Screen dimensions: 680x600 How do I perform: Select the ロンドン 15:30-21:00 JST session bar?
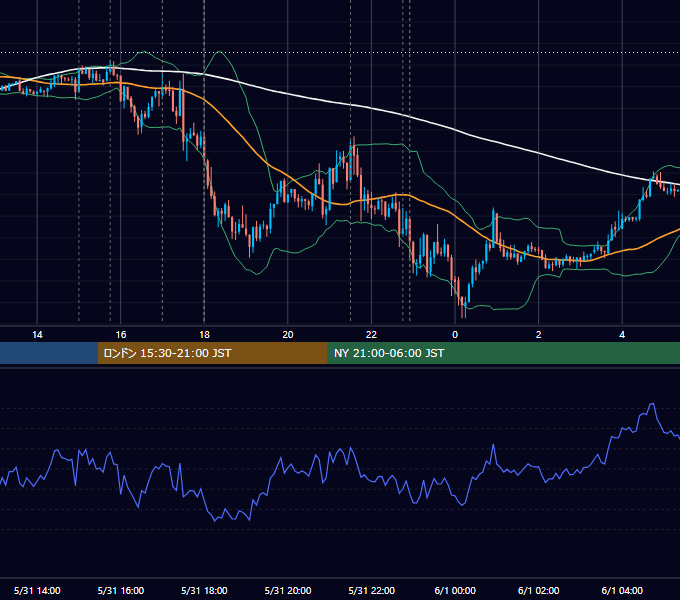coord(212,353)
